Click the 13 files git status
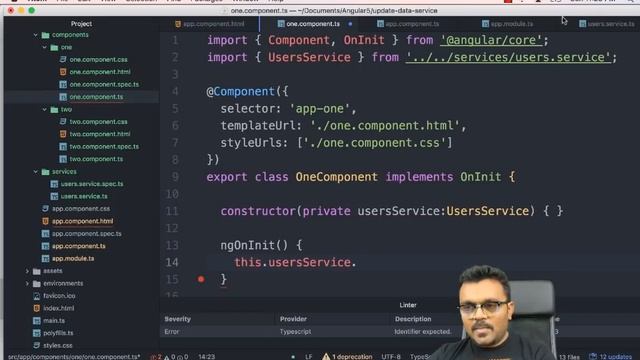 click(x=569, y=357)
